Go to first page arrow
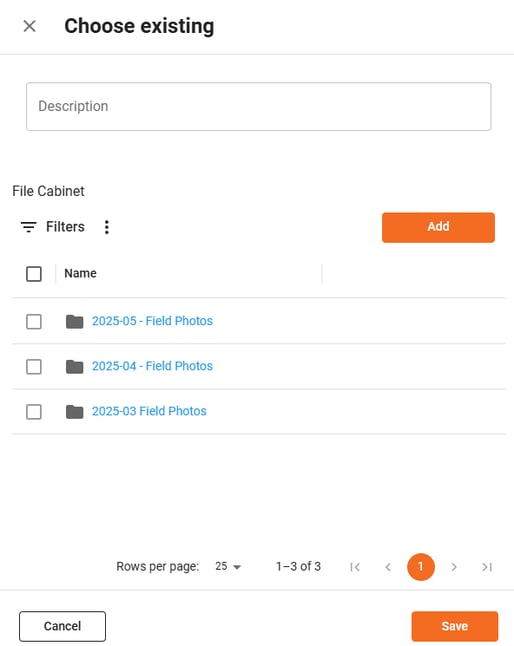The height and width of the screenshot is (646, 514). tap(355, 567)
